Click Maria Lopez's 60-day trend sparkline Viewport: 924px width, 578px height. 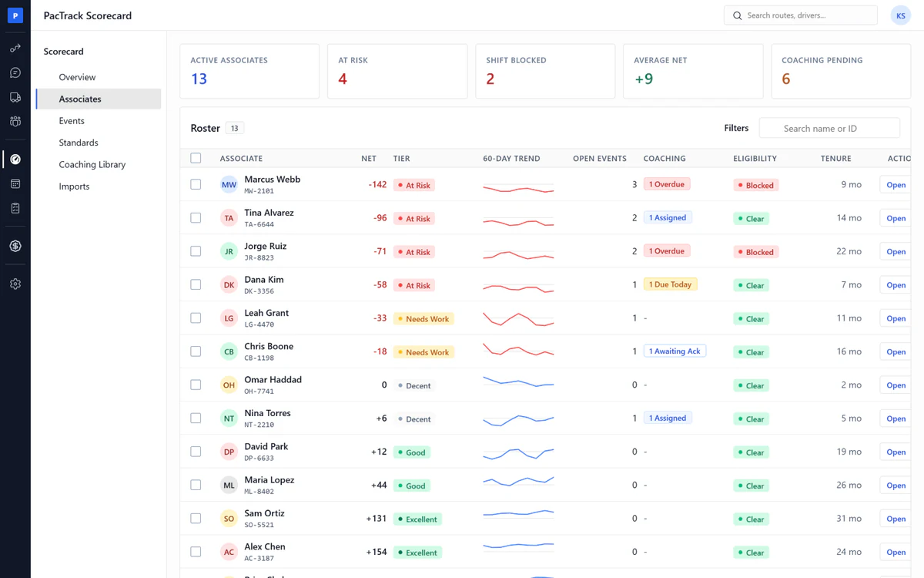518,482
